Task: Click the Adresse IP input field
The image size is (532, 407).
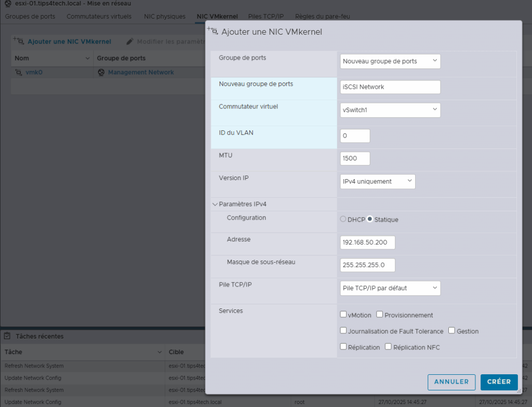Action: tap(367, 242)
